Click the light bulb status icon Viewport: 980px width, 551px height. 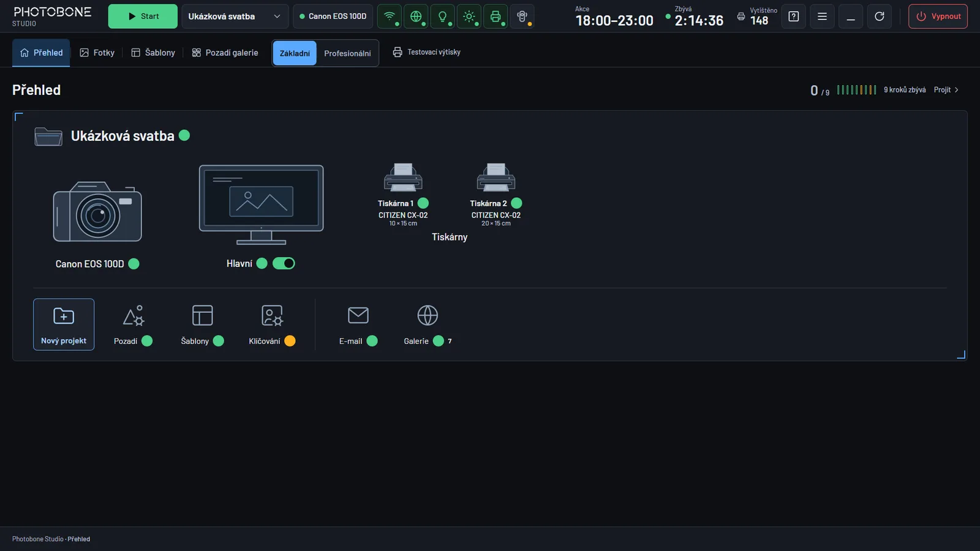(x=442, y=17)
